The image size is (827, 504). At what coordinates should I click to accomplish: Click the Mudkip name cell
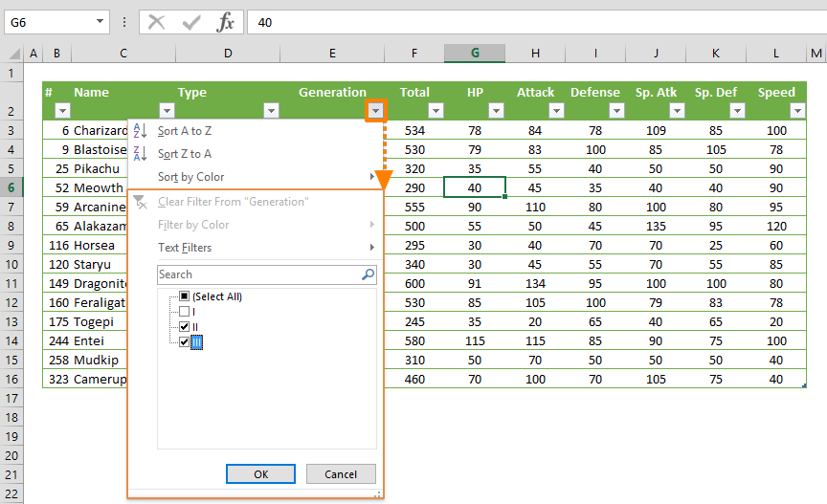point(100,361)
